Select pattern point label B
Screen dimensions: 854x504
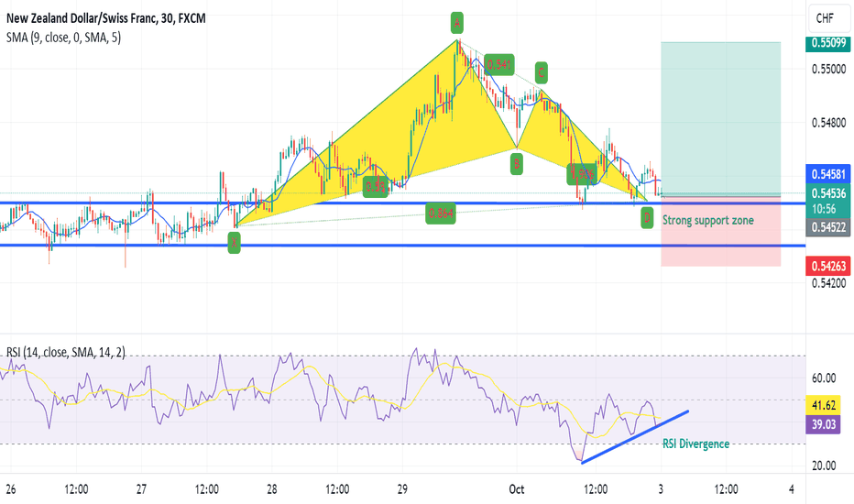click(516, 163)
